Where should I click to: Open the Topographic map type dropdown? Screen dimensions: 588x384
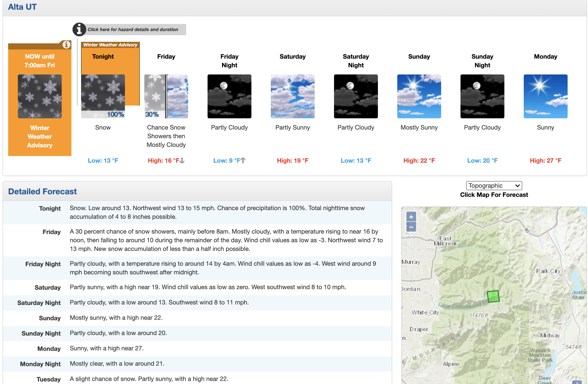tap(494, 186)
